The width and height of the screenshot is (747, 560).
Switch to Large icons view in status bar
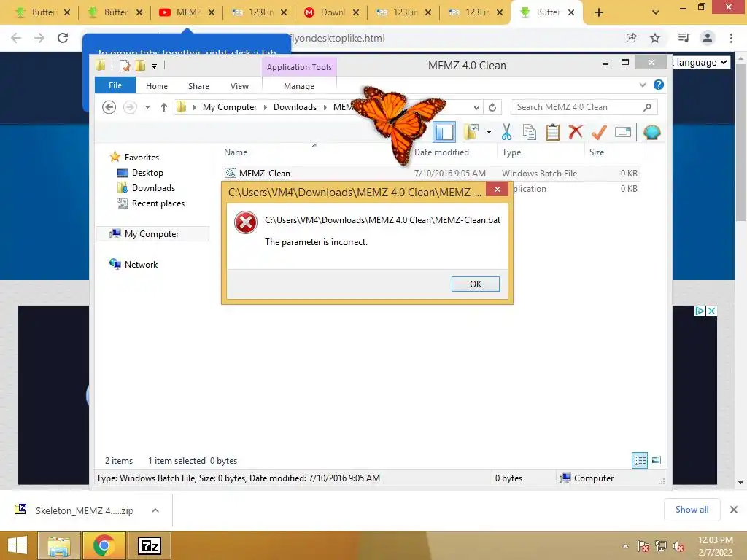[x=656, y=460]
